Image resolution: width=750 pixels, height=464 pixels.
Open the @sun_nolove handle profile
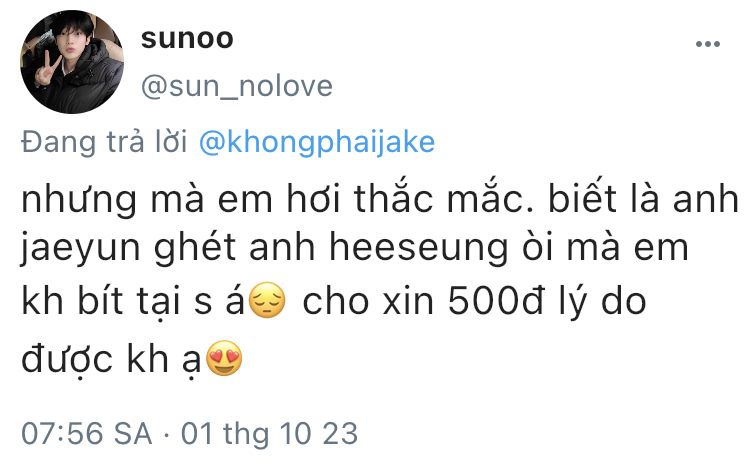[237, 87]
